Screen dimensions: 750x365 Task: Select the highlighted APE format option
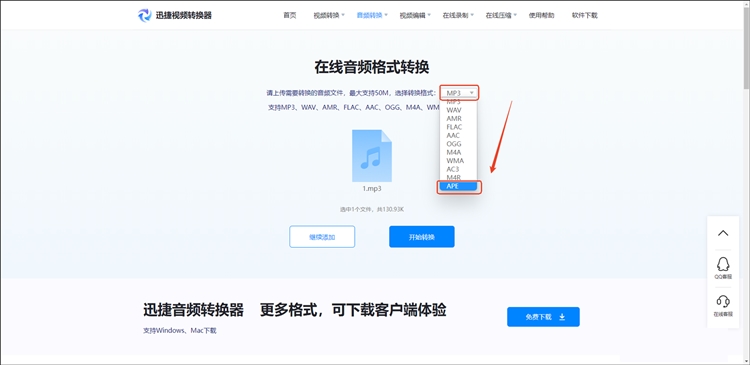click(x=459, y=187)
